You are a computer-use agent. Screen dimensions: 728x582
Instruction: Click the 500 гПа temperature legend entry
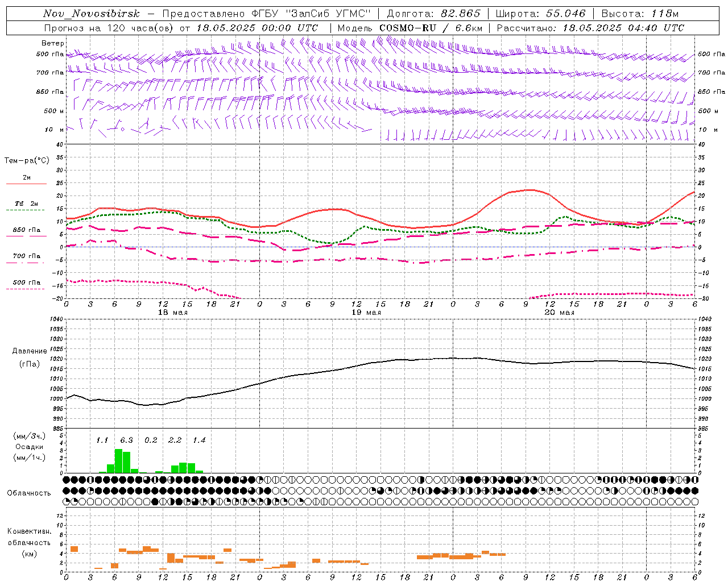tap(26, 284)
